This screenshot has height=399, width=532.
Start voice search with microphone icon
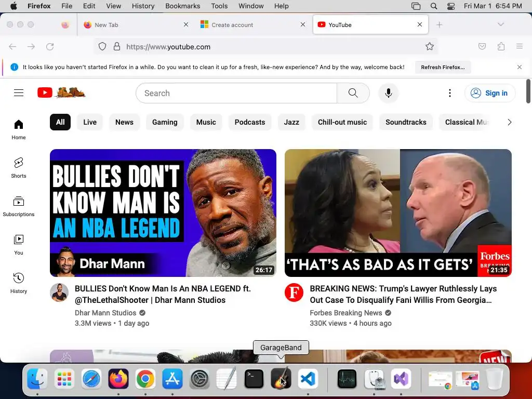tap(389, 93)
